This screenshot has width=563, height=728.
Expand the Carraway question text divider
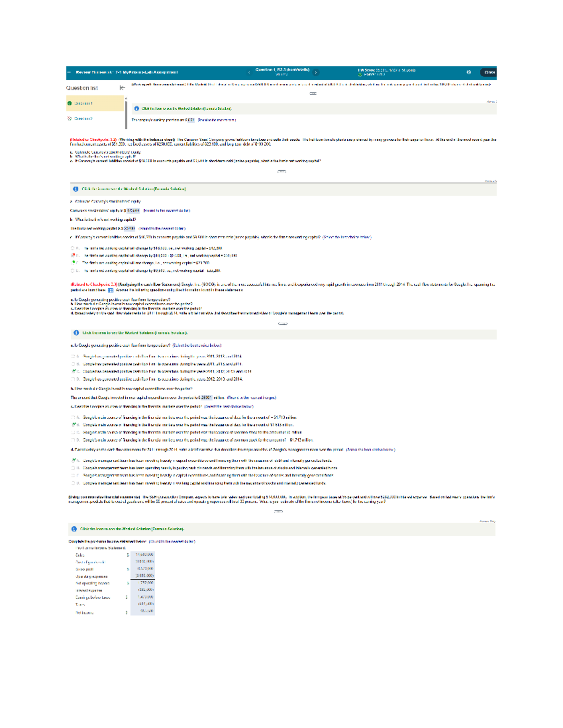[x=281, y=172]
